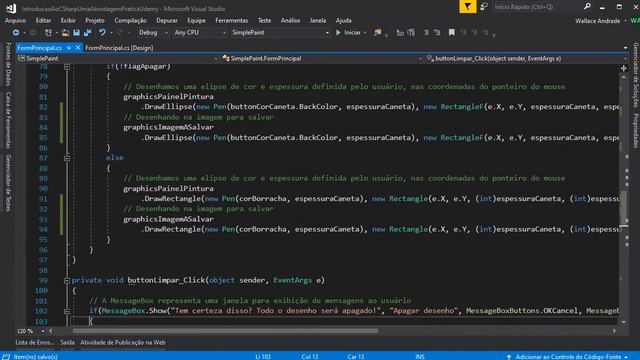Click the comment selection toolbar icon
This screenshot has width=640, height=360.
pyautogui.click(x=426, y=33)
